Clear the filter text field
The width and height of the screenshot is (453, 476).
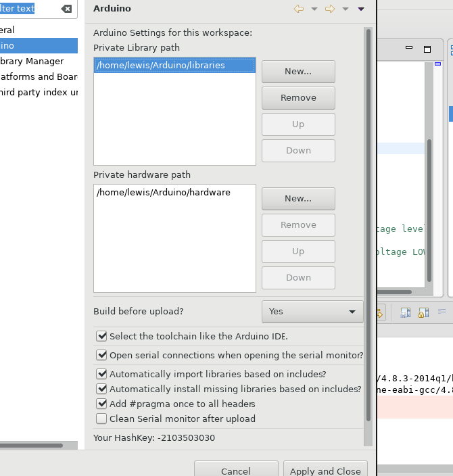(66, 9)
